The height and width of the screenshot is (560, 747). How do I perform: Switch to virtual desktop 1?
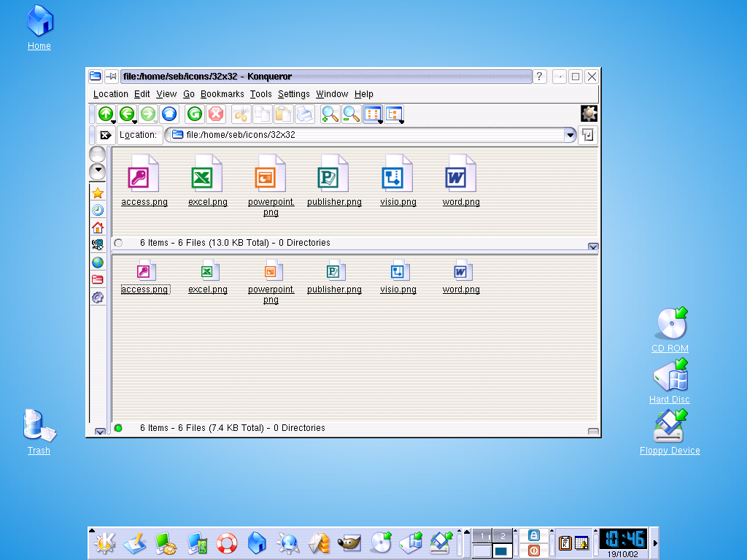tap(482, 536)
